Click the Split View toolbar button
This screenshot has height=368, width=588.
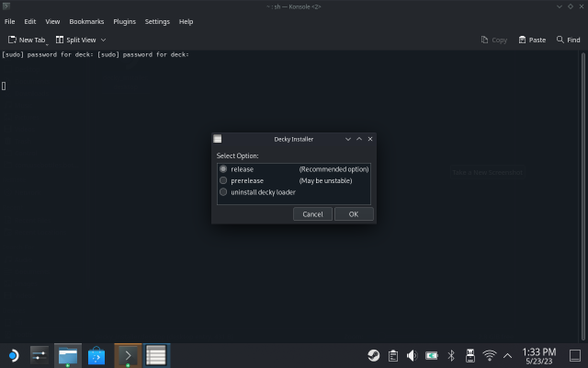[x=76, y=40]
